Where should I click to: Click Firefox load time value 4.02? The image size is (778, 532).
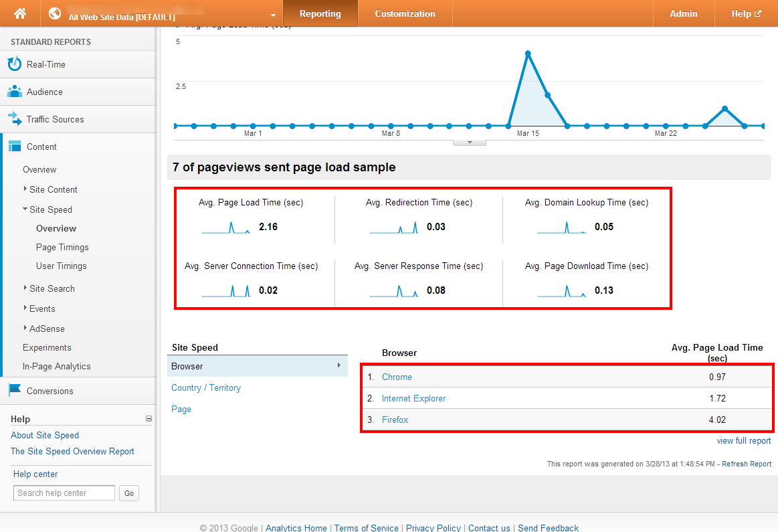tap(717, 420)
